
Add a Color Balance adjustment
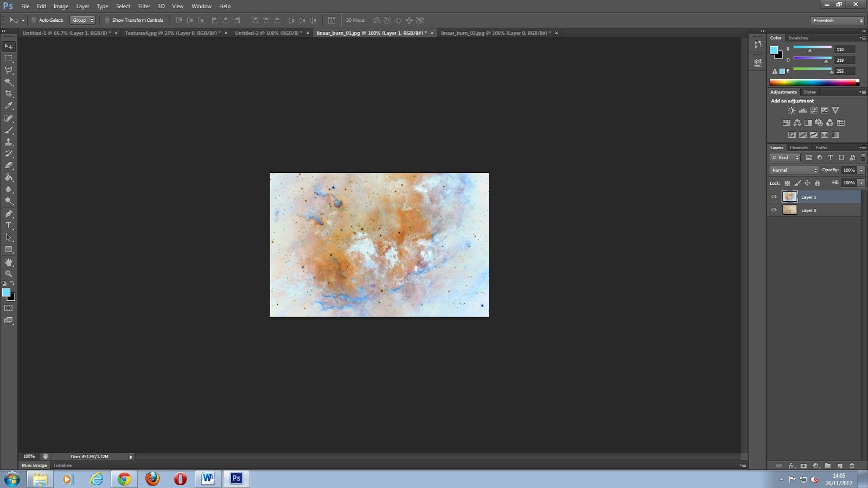pos(797,123)
